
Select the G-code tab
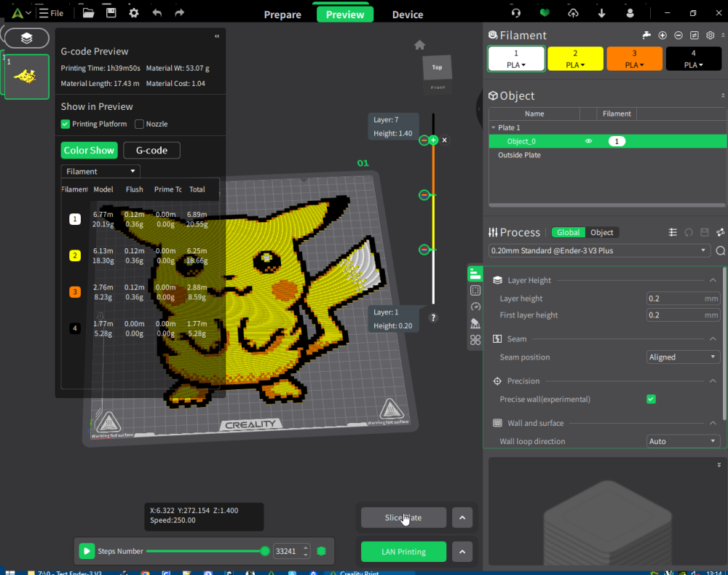click(x=151, y=151)
